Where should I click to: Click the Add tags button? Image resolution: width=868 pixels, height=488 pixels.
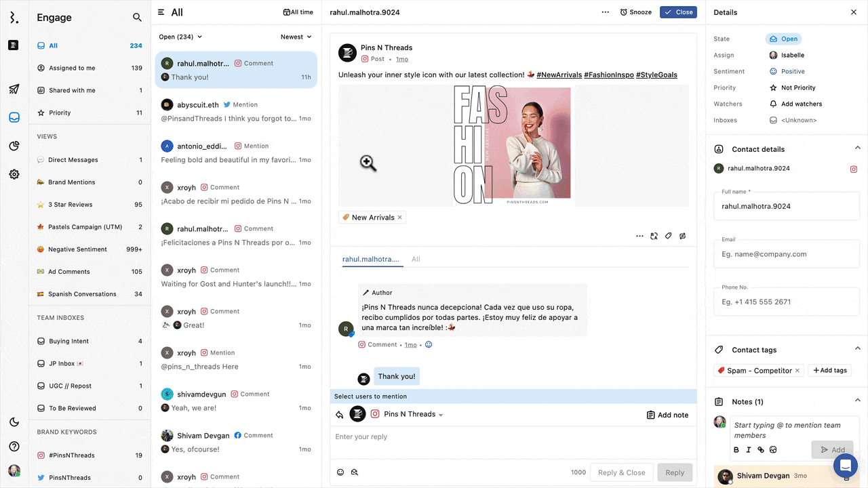(x=830, y=371)
